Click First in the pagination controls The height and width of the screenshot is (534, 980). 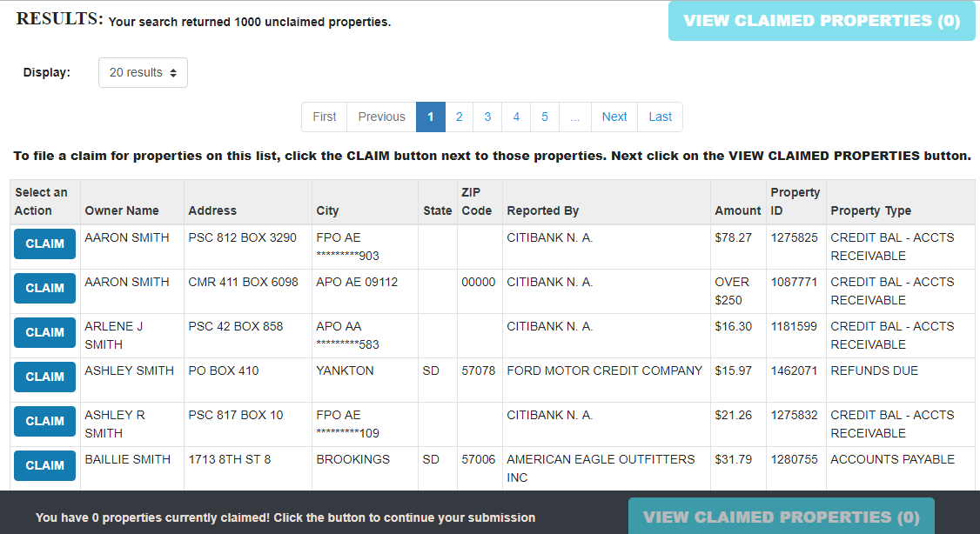(x=324, y=117)
